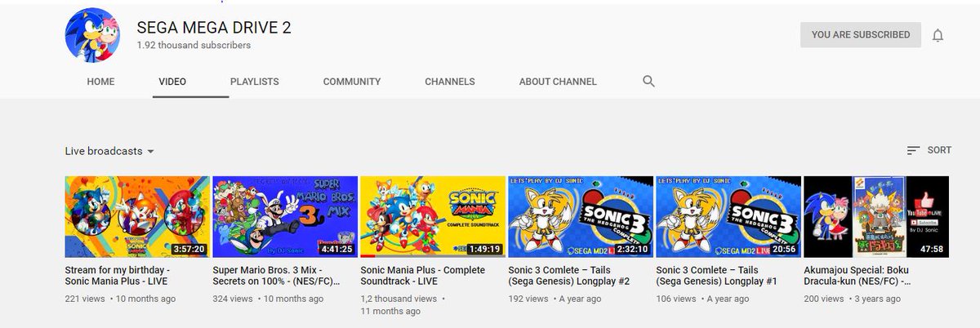Image resolution: width=980 pixels, height=328 pixels.
Task: Open Akumajou Special Boku Dracula-kun thumbnail
Action: [877, 217]
